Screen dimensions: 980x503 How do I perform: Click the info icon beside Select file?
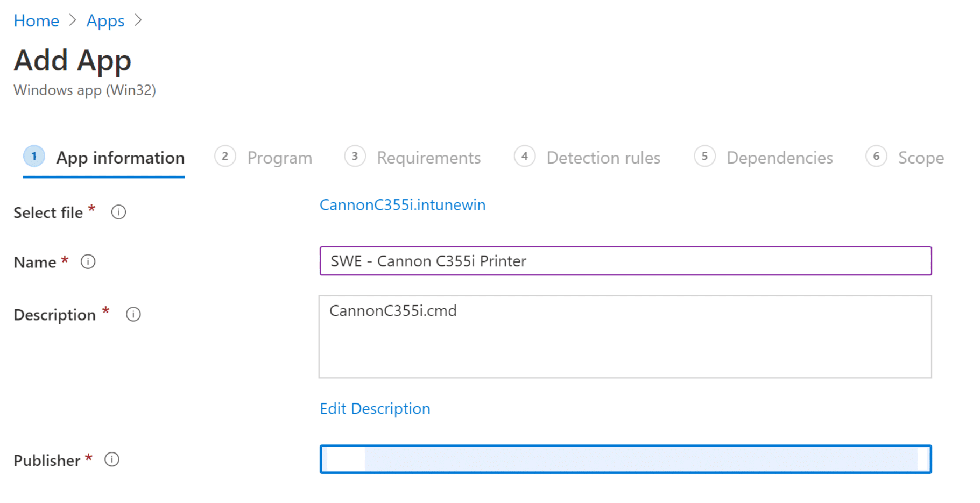[x=118, y=212]
